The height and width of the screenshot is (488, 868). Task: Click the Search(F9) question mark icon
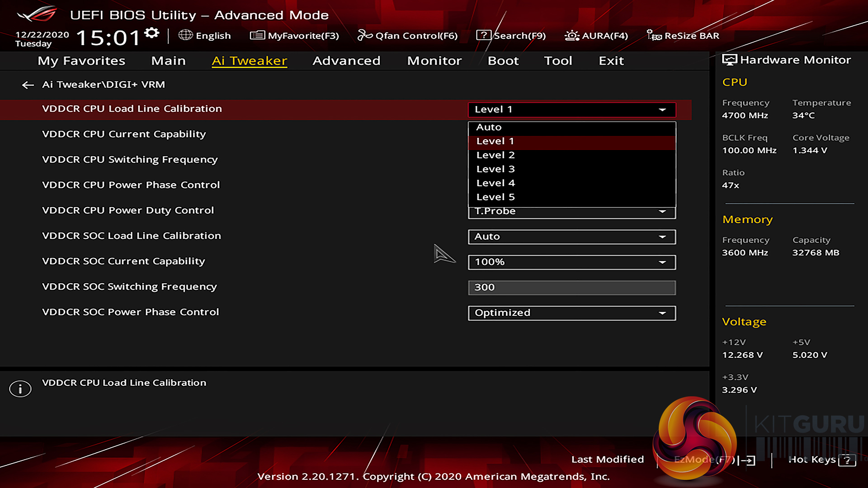click(483, 35)
